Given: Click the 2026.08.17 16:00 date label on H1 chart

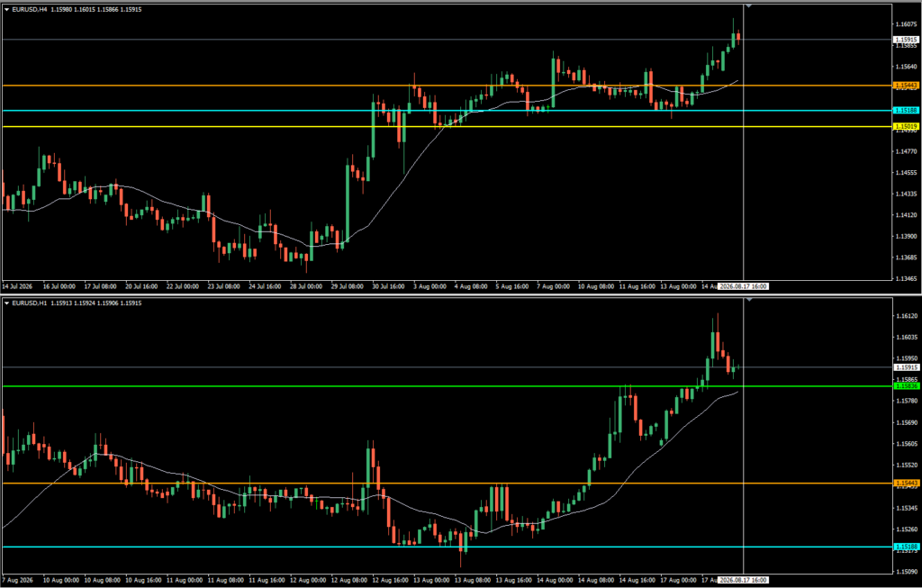Looking at the screenshot, I should pyautogui.click(x=743, y=580).
